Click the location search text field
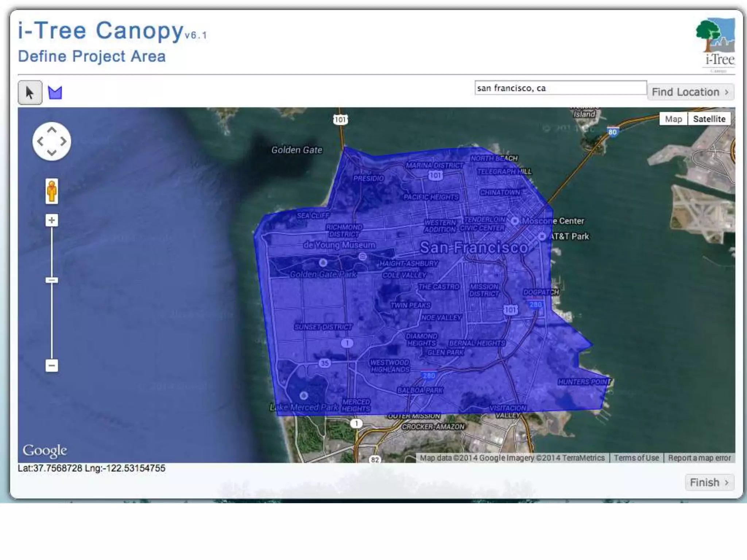The width and height of the screenshot is (747, 560). [560, 88]
